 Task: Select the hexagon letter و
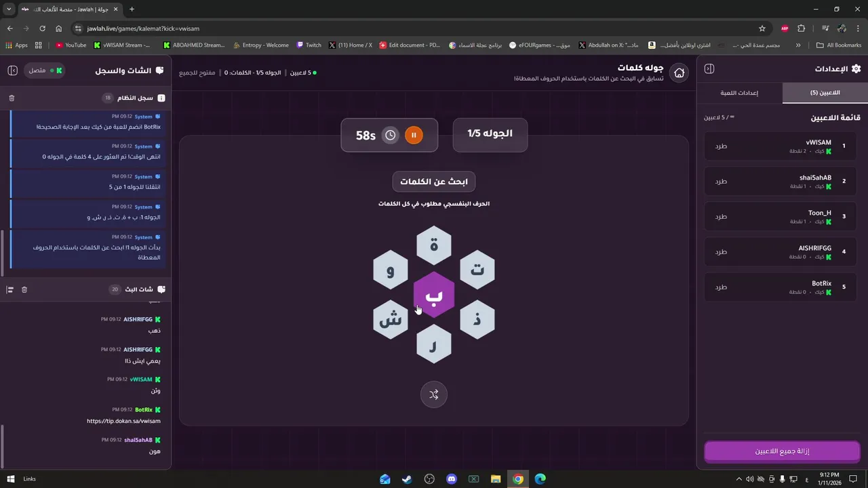(391, 270)
